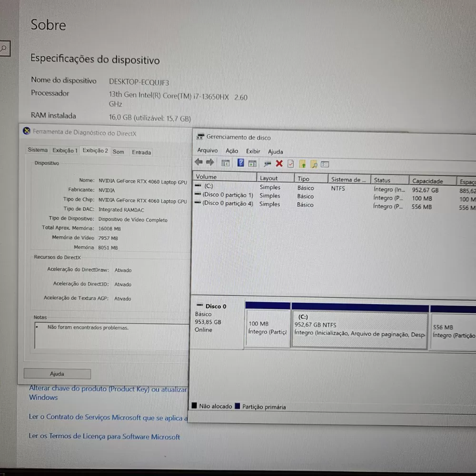Viewport: 476px width, 476px height.
Task: Switch to the Exibição 1 tab
Action: (65, 150)
